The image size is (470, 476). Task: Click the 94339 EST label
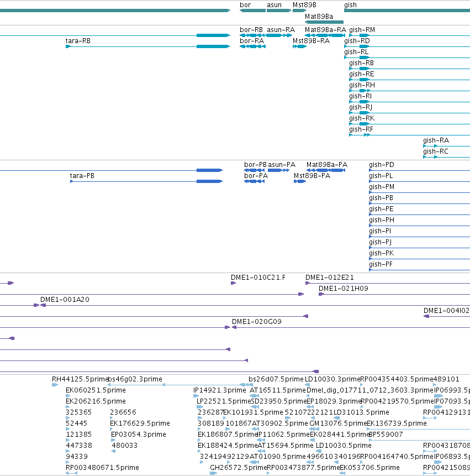[77, 457]
